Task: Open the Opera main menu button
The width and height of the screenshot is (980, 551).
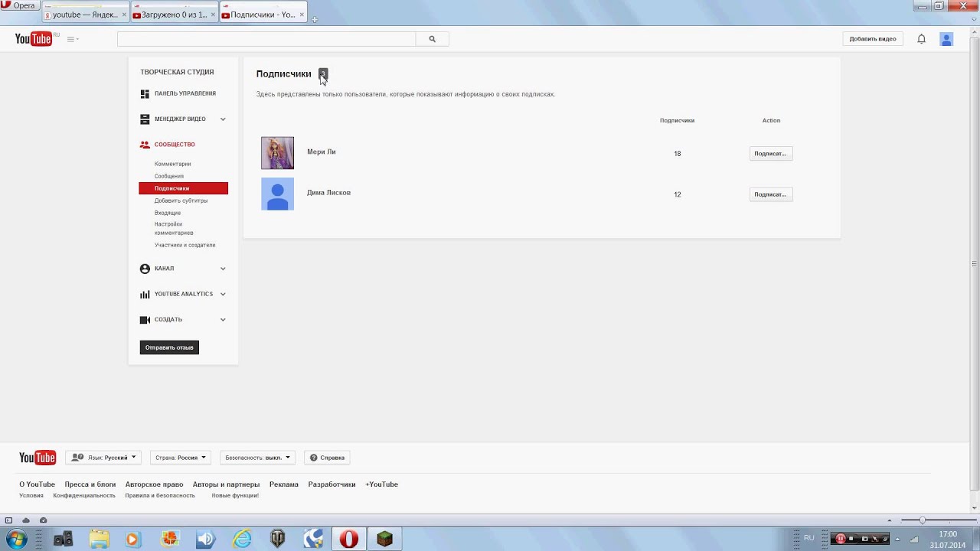Action: point(19,5)
